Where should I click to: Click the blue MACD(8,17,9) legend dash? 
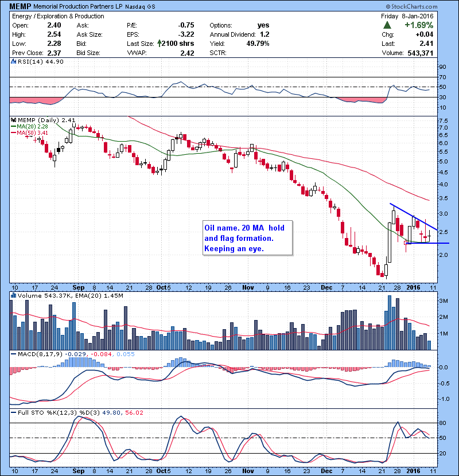click(x=14, y=354)
